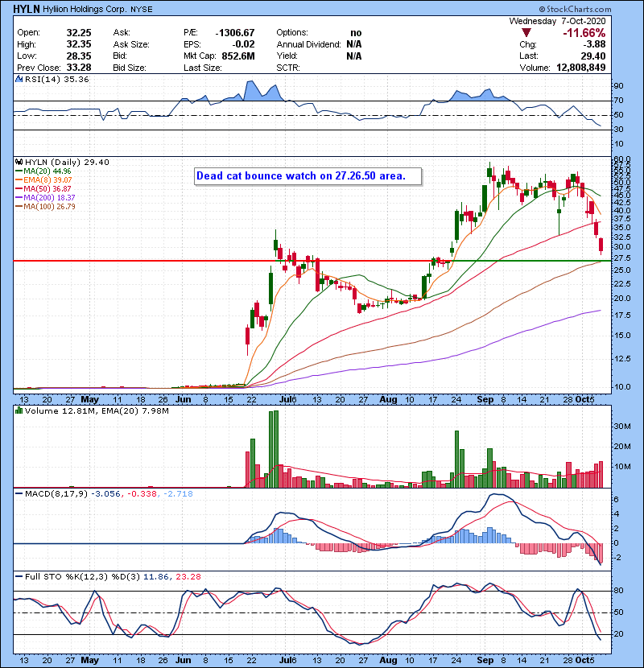644x668 pixels.
Task: Click the High value 32.35
Action: (x=79, y=44)
